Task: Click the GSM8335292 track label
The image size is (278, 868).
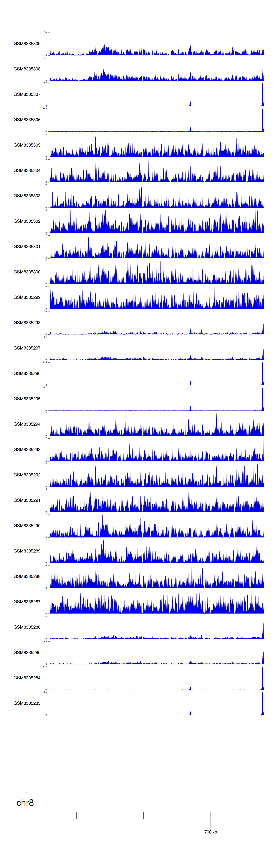Action: pos(27,475)
